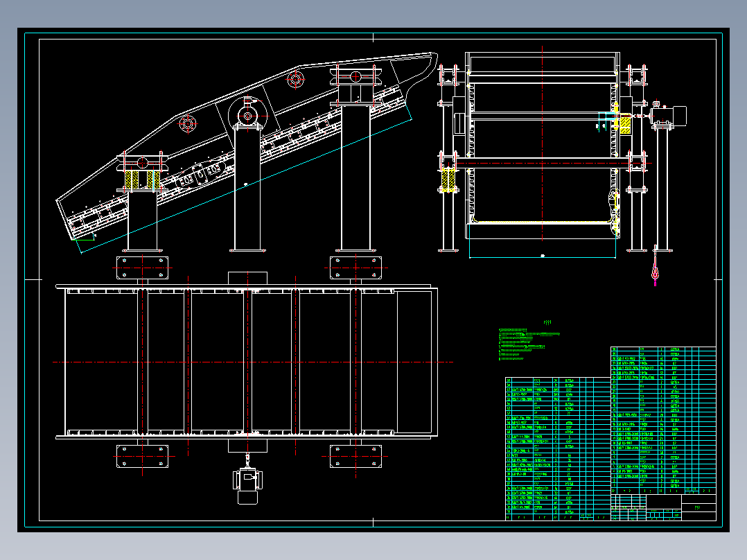Screen dimensions: 747x560
Task: Click the right parts list table
Action: (663, 421)
